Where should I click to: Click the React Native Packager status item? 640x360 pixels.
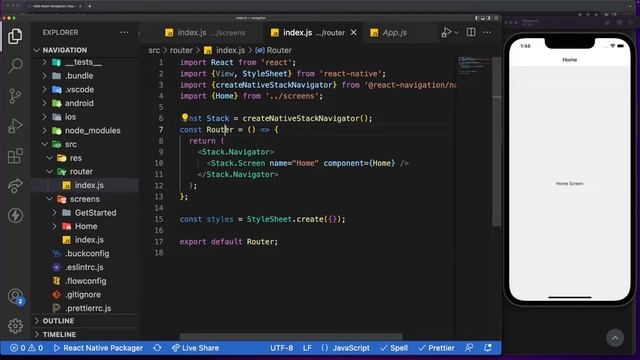(98, 348)
